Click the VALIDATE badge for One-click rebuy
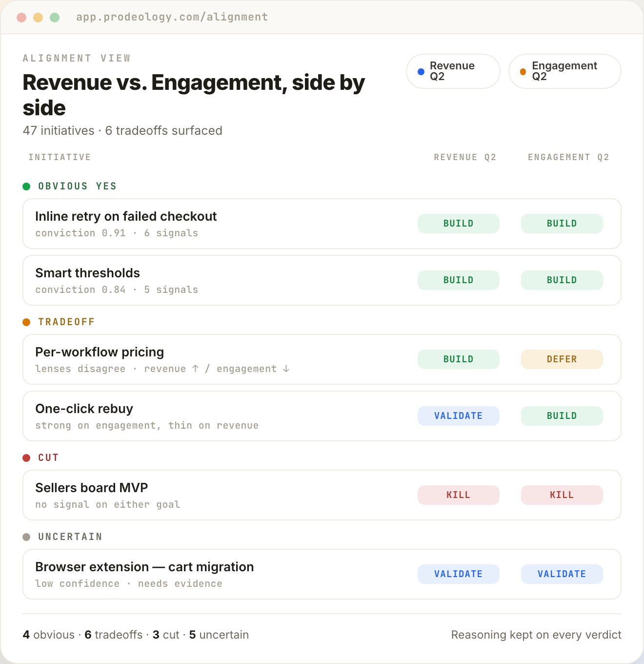Image resolution: width=644 pixels, height=664 pixels. pos(459,416)
